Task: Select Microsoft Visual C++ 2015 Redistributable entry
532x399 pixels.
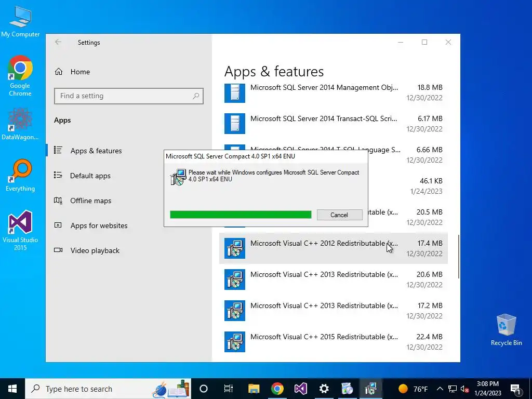Action: point(334,342)
